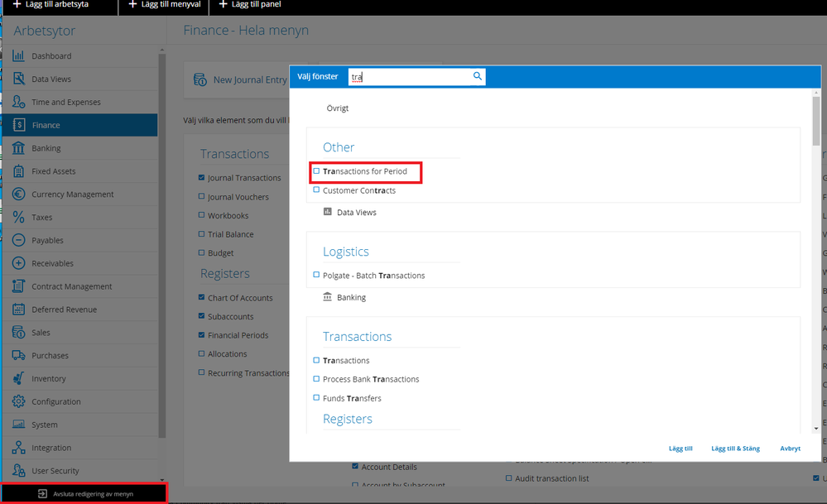This screenshot has width=827, height=504.
Task: Check the Account Details checkbox
Action: [355, 466]
